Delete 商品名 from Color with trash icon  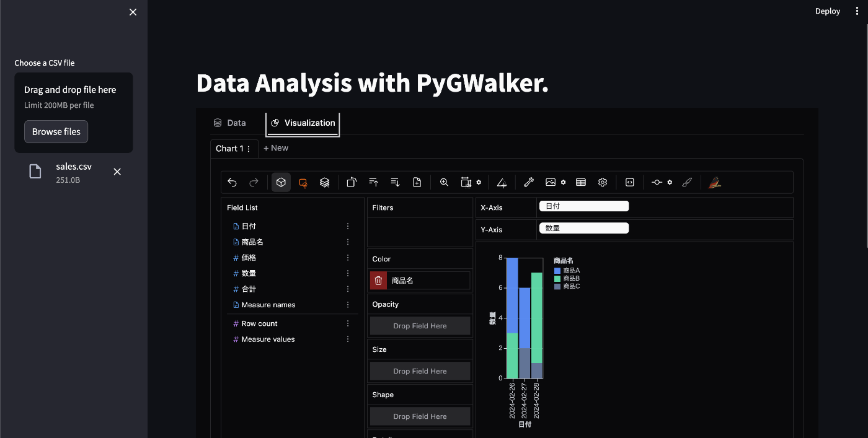point(378,281)
